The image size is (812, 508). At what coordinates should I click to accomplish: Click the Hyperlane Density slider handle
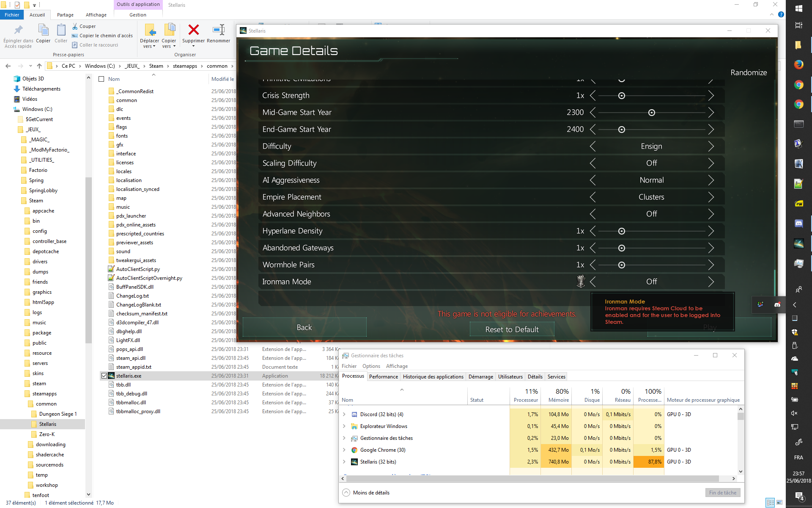pos(621,231)
